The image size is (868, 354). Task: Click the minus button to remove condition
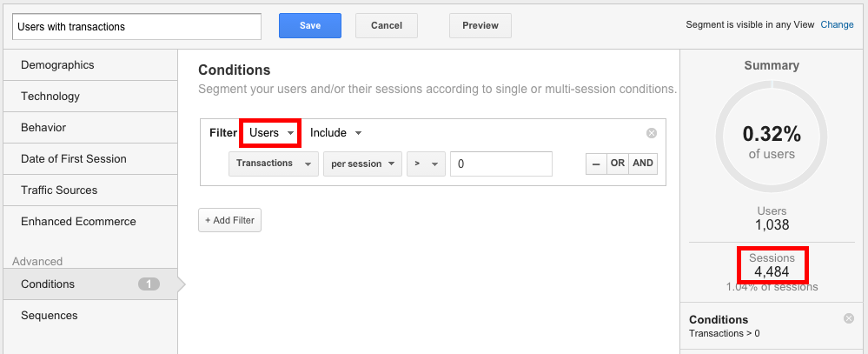595,164
